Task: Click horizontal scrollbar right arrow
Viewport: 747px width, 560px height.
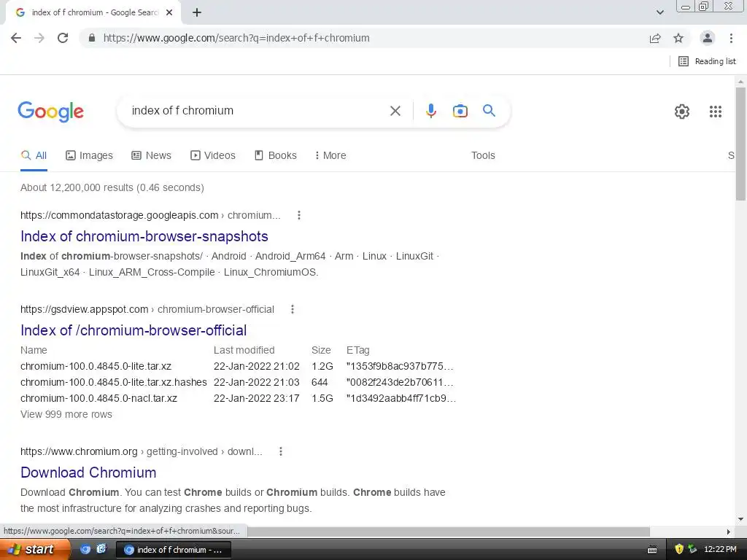Action: [x=728, y=532]
